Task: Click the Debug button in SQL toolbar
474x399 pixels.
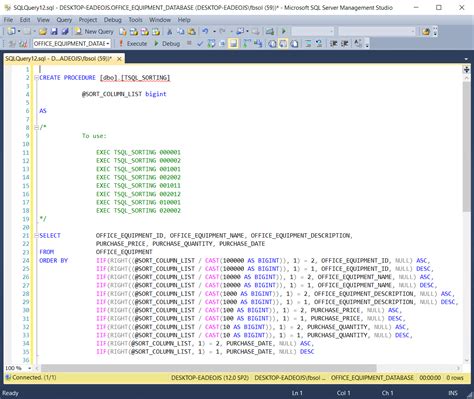Action: click(x=167, y=44)
